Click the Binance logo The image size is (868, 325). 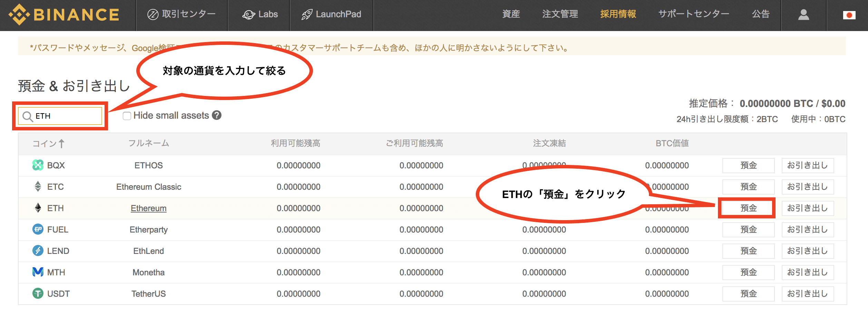64,14
